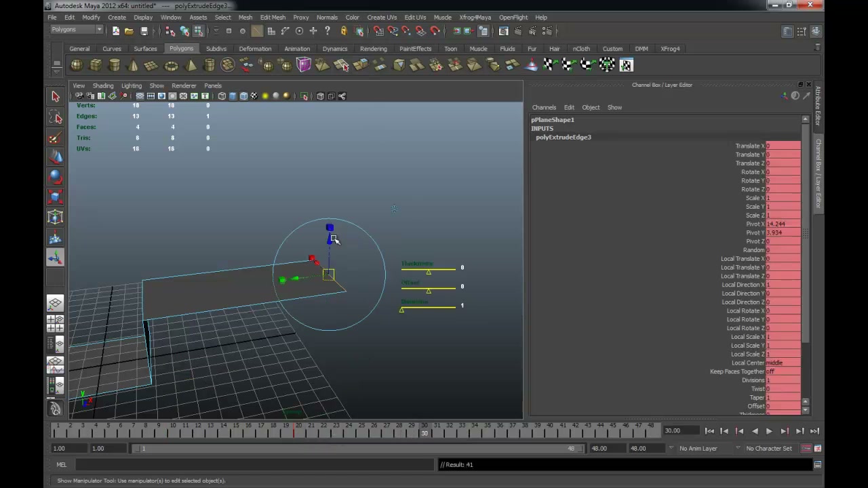This screenshot has height=488, width=868.
Task: Open the UV Texture Editor shelf icon
Action: tap(626, 65)
